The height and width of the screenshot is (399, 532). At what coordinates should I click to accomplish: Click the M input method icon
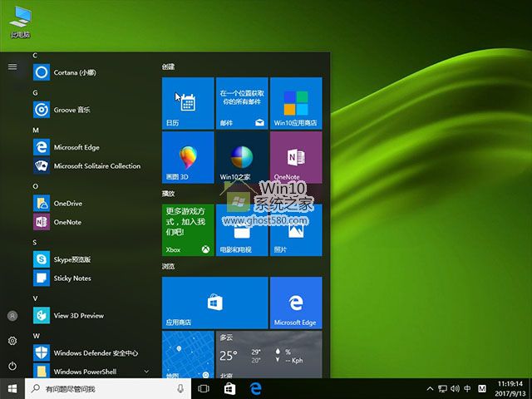click(482, 388)
